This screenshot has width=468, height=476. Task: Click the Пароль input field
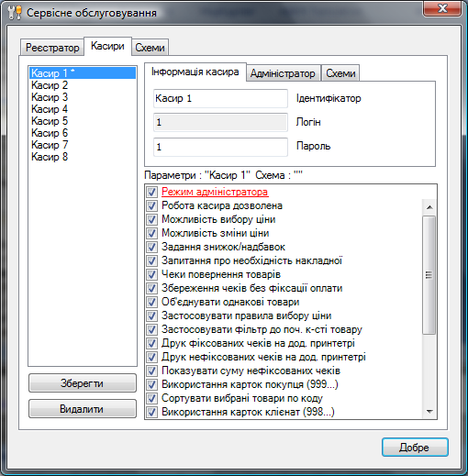220,147
